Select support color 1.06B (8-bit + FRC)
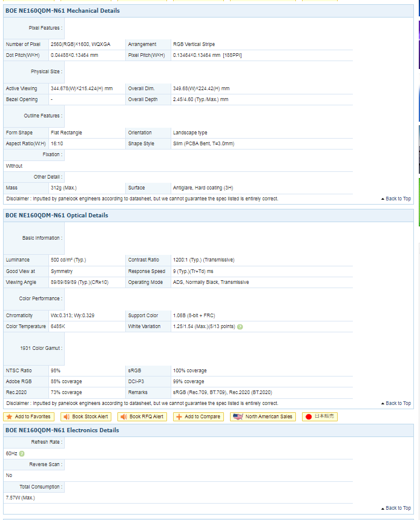This screenshot has width=420, height=520. (x=194, y=316)
